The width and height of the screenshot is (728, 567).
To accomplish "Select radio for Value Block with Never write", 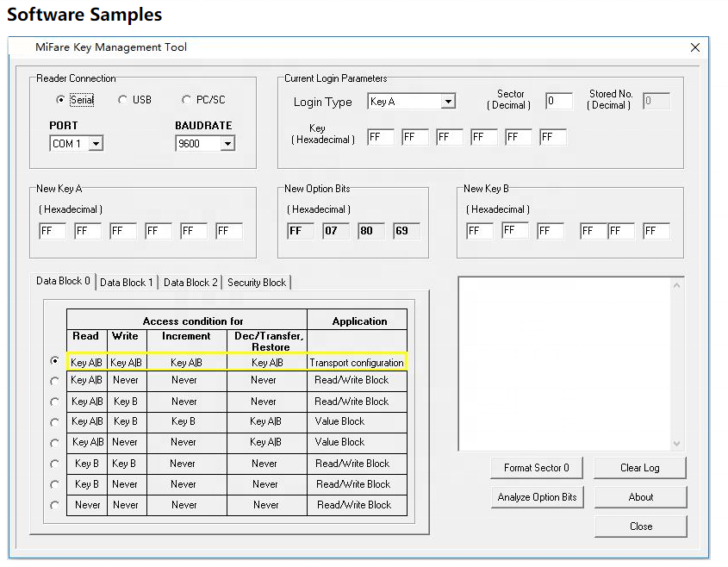I will pos(55,443).
